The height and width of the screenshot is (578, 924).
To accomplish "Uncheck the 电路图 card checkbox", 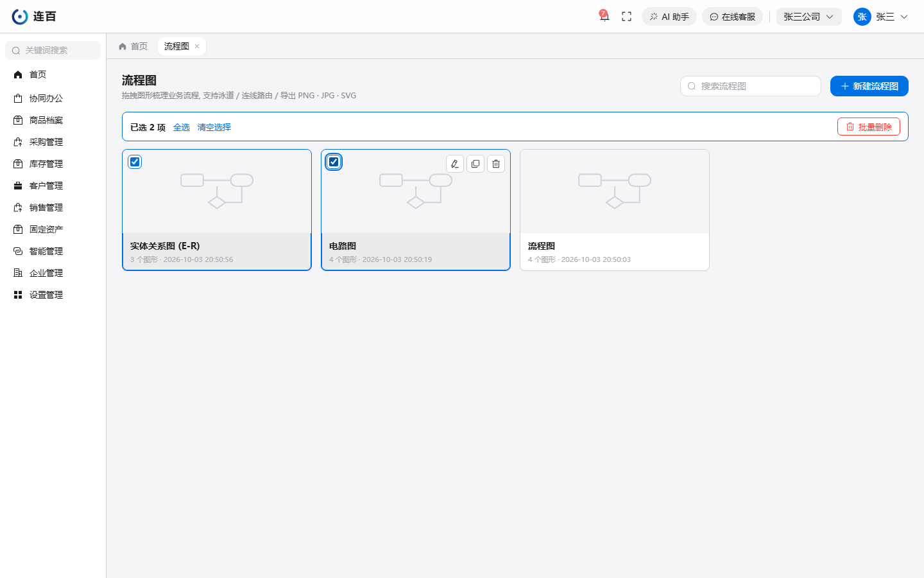I will [x=334, y=162].
